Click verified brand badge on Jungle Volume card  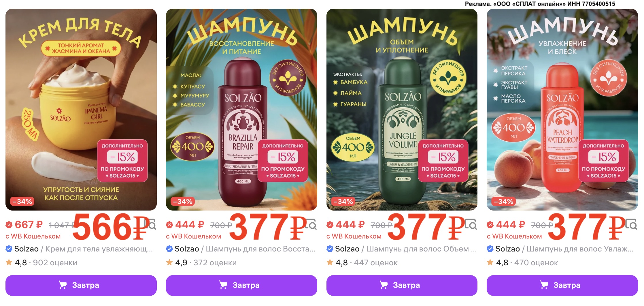(330, 249)
